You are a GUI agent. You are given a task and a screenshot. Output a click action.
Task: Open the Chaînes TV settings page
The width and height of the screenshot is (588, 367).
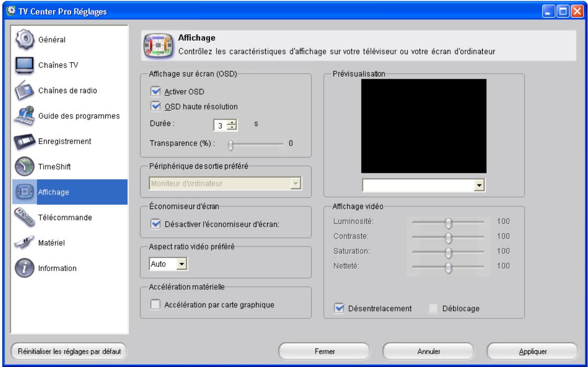point(69,65)
